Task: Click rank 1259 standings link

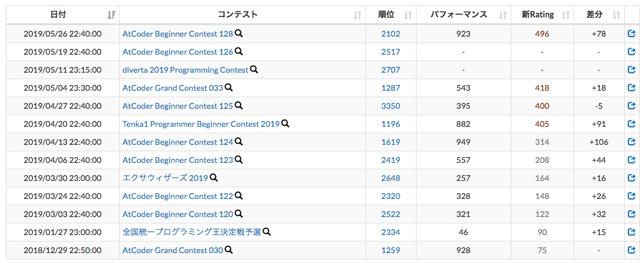Action: pos(390,250)
